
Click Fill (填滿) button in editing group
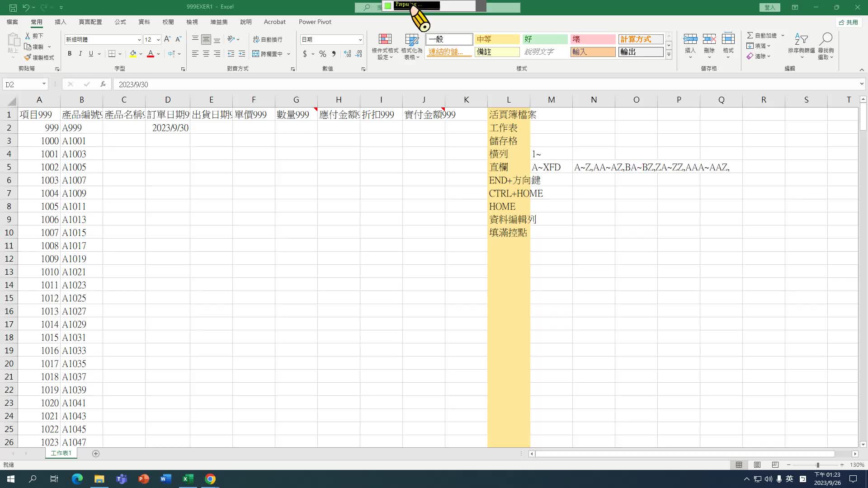coord(758,46)
